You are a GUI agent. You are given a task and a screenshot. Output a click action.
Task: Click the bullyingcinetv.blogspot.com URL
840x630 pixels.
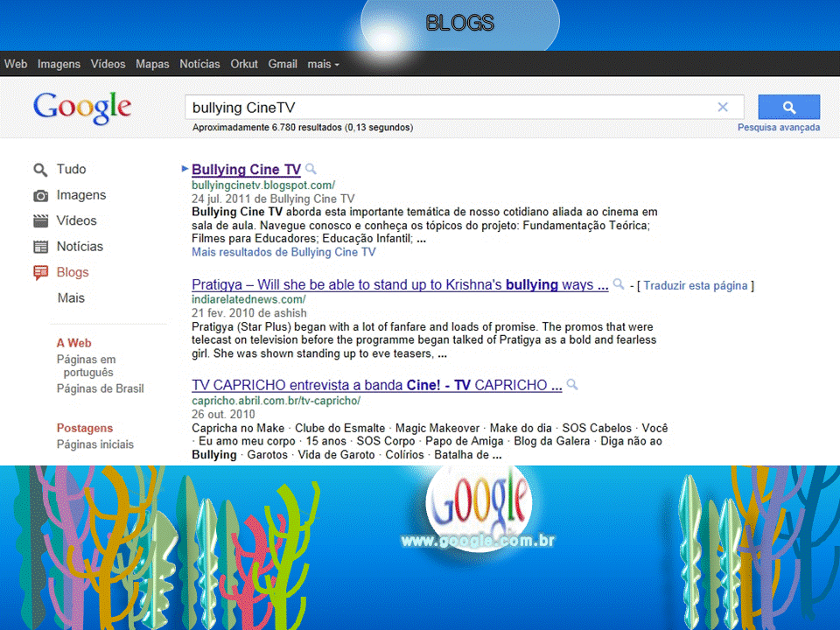click(x=263, y=185)
